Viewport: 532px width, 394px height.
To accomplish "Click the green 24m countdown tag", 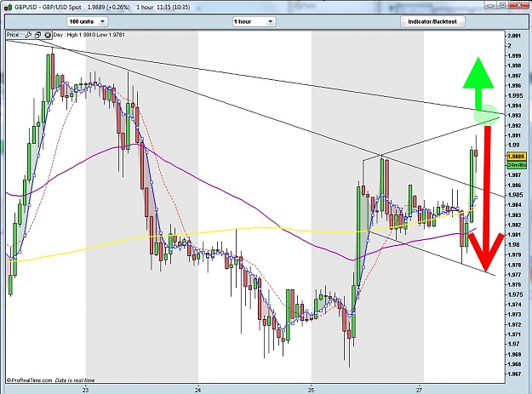I will [516, 165].
